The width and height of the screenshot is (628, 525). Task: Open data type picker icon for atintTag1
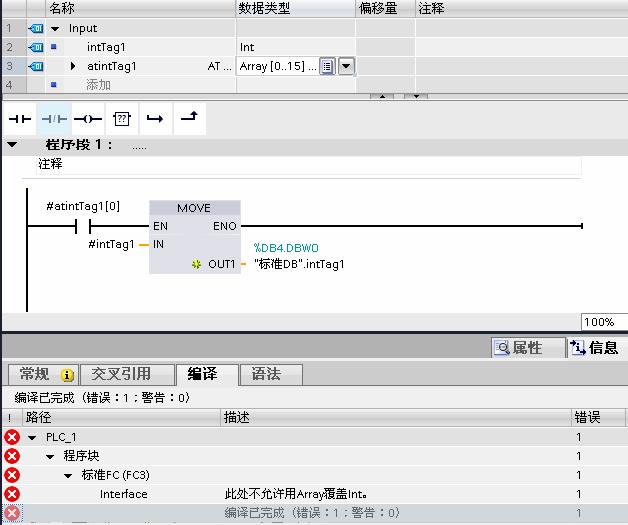point(327,66)
